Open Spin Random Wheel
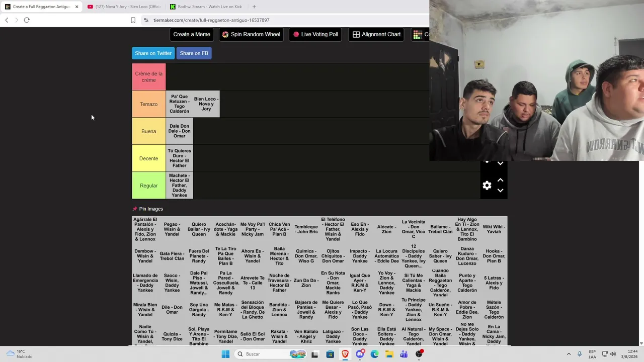 pos(251,34)
